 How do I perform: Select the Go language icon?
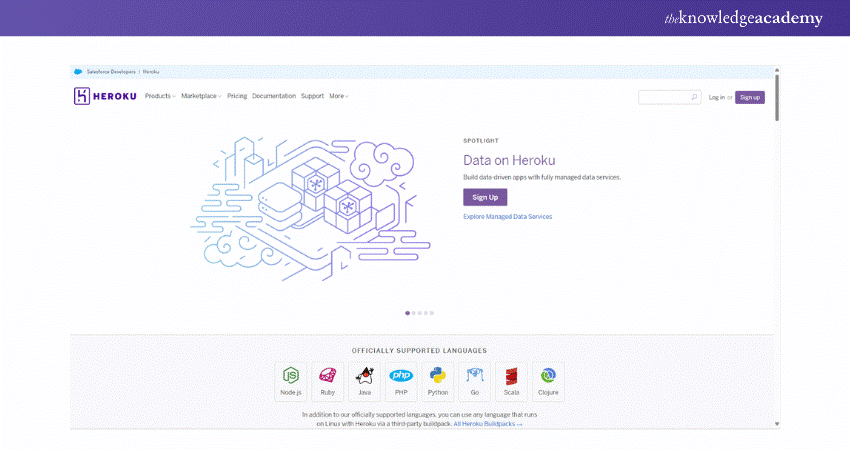pos(474,377)
